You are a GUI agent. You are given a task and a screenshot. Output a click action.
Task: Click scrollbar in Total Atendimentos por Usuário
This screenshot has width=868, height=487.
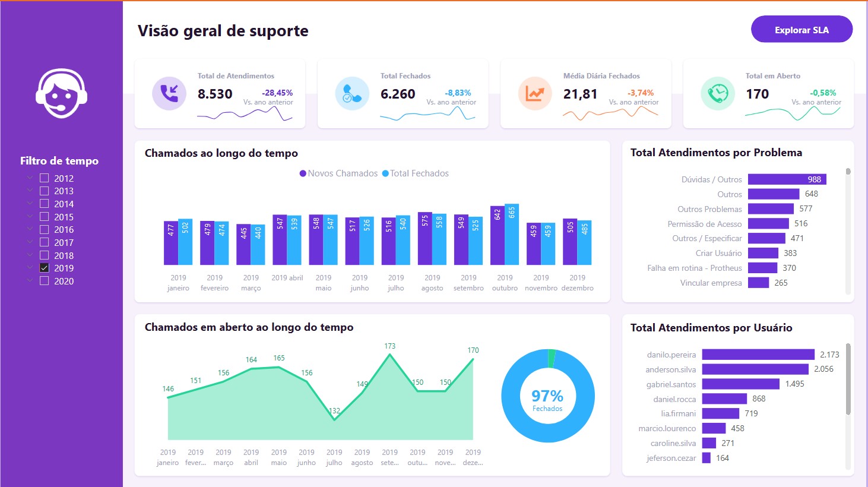(x=848, y=380)
